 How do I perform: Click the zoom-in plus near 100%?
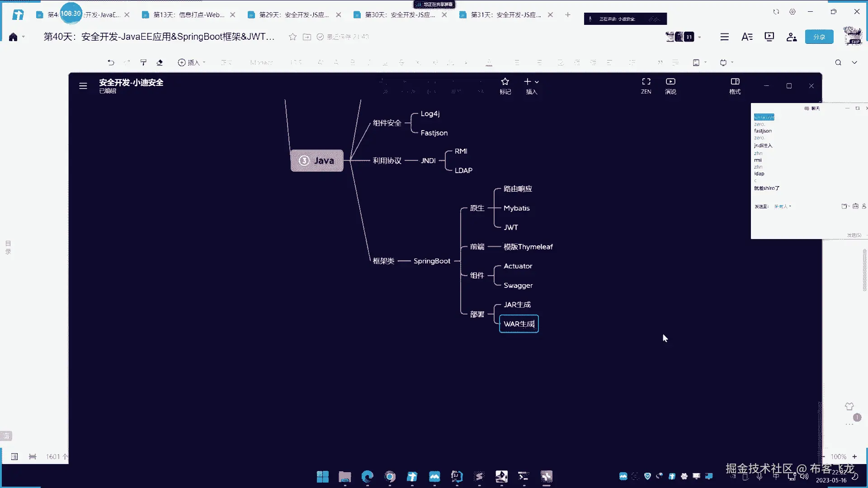[854, 456]
